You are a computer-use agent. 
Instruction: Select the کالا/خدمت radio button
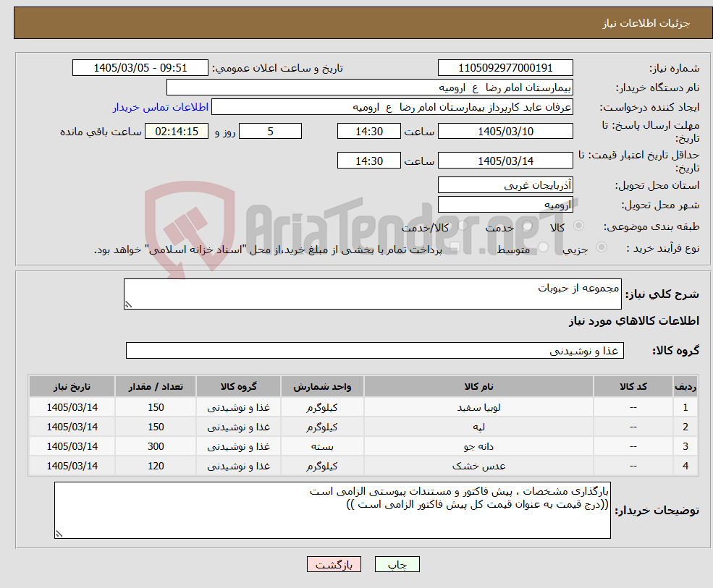463,226
